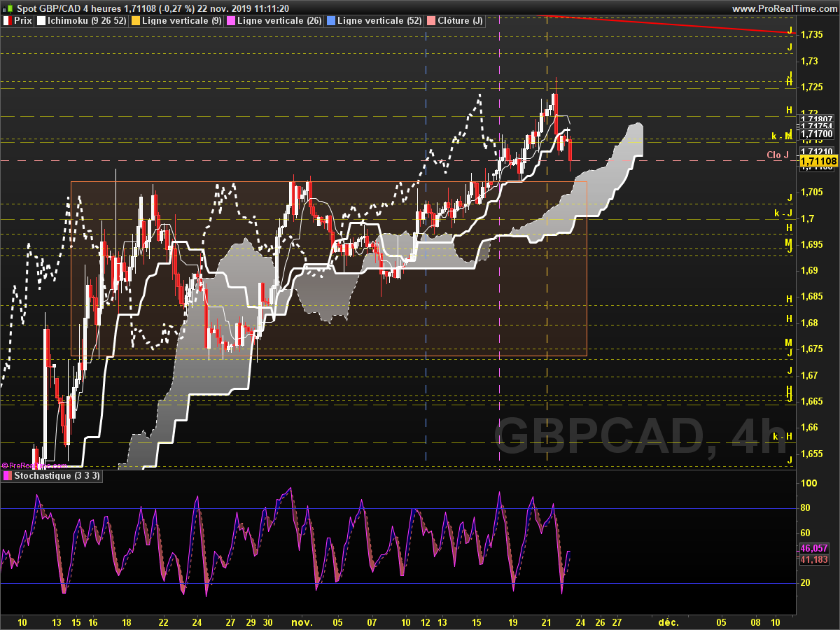
Task: Click the 1,685 price axis value
Action: pos(812,296)
